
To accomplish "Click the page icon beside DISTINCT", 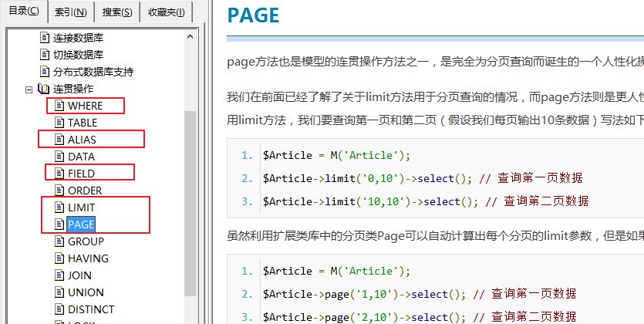I will click(59, 309).
